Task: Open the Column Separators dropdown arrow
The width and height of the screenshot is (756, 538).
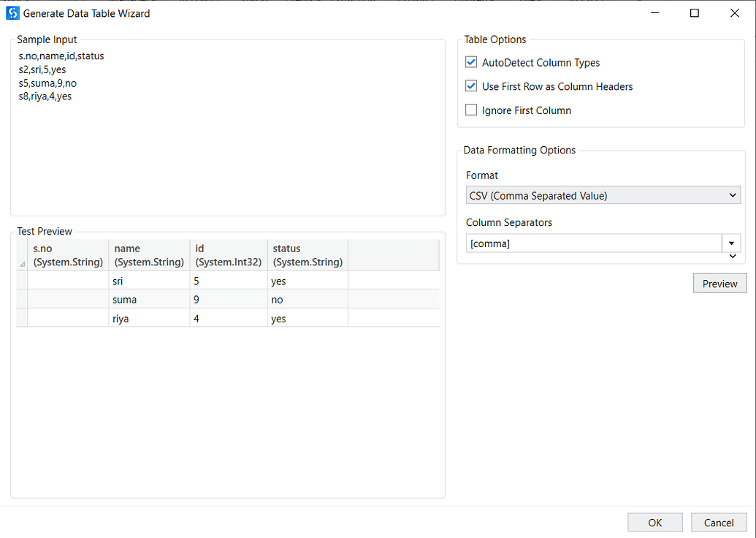Action: [731, 243]
